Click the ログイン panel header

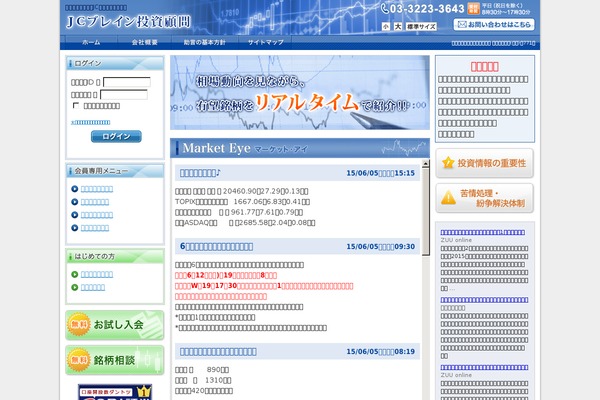(x=115, y=63)
